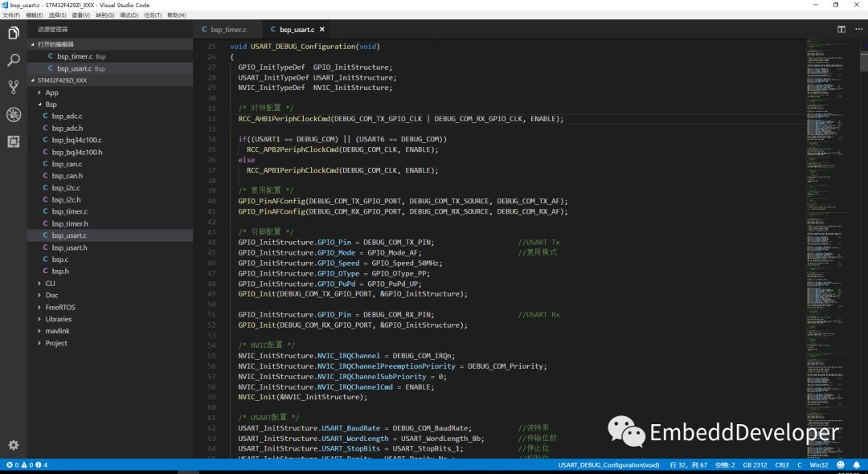Expand the CLI folder

point(50,284)
